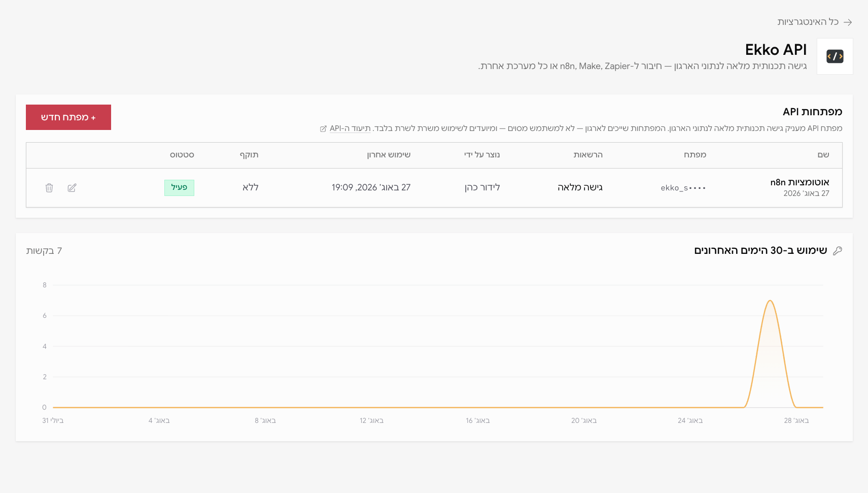Edit the n8n key with pencil icon
The height and width of the screenshot is (493, 868).
72,188
